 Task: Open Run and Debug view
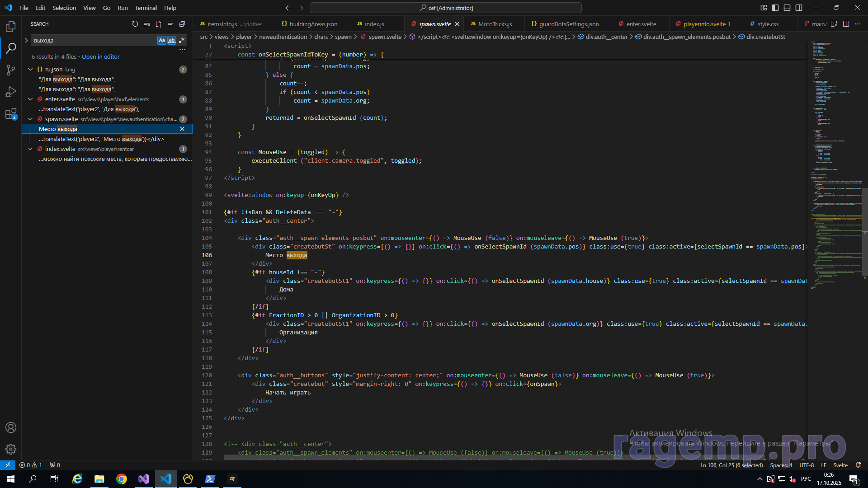(11, 92)
